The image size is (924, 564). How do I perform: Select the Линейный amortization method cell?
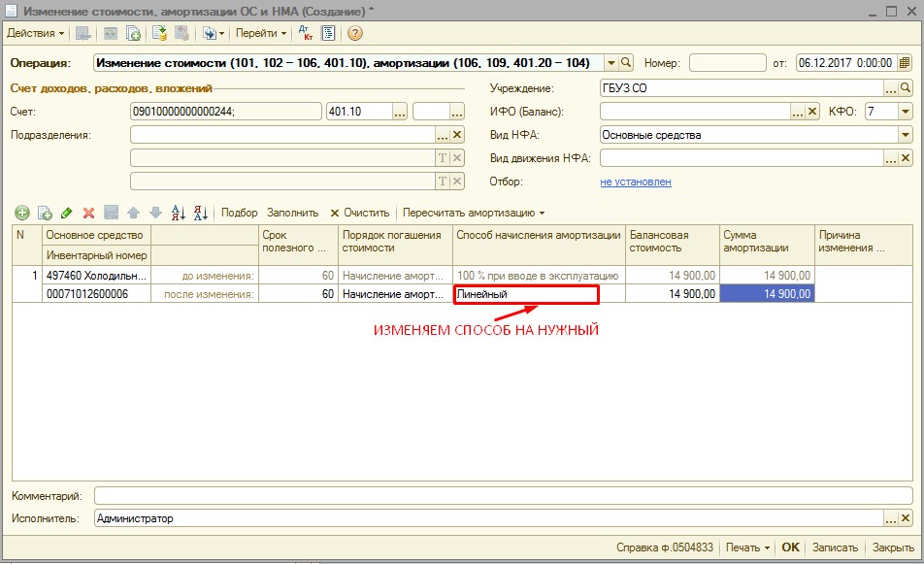pos(525,294)
